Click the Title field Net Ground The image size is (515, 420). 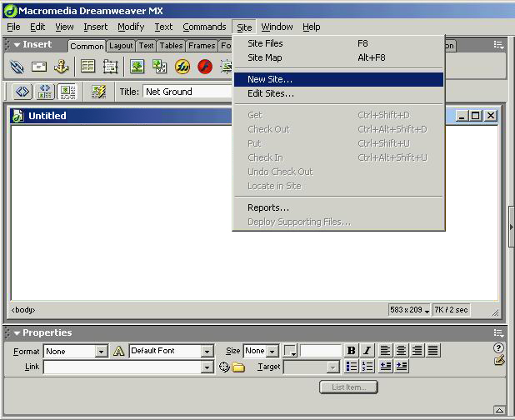pyautogui.click(x=187, y=92)
